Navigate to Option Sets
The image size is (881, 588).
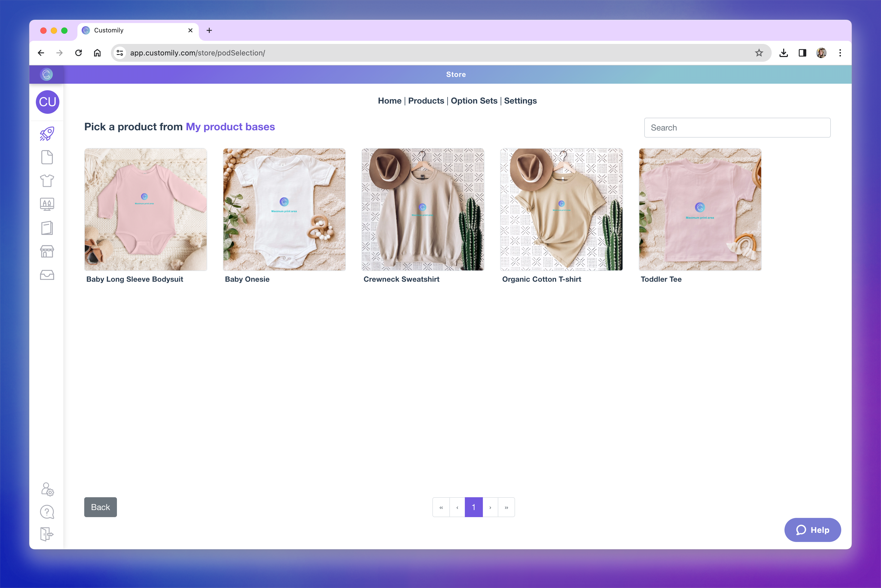pyautogui.click(x=474, y=100)
